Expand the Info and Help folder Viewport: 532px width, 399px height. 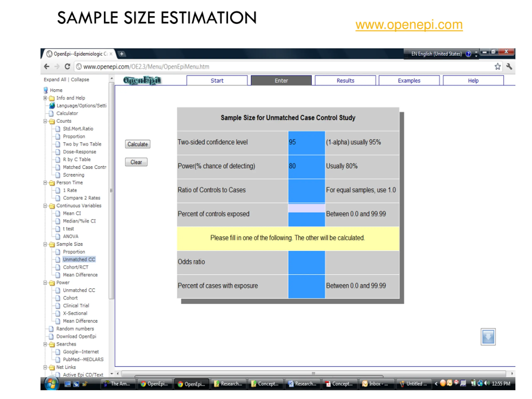tap(45, 98)
